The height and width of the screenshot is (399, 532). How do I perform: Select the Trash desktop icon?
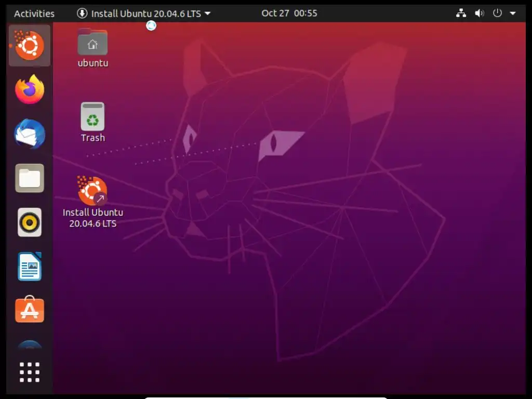(92, 116)
